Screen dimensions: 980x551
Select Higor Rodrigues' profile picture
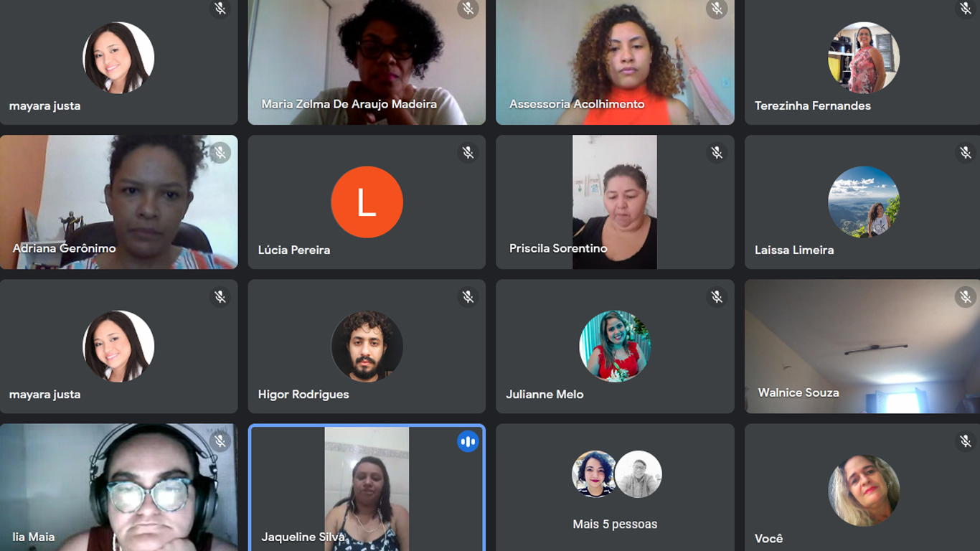tap(367, 347)
